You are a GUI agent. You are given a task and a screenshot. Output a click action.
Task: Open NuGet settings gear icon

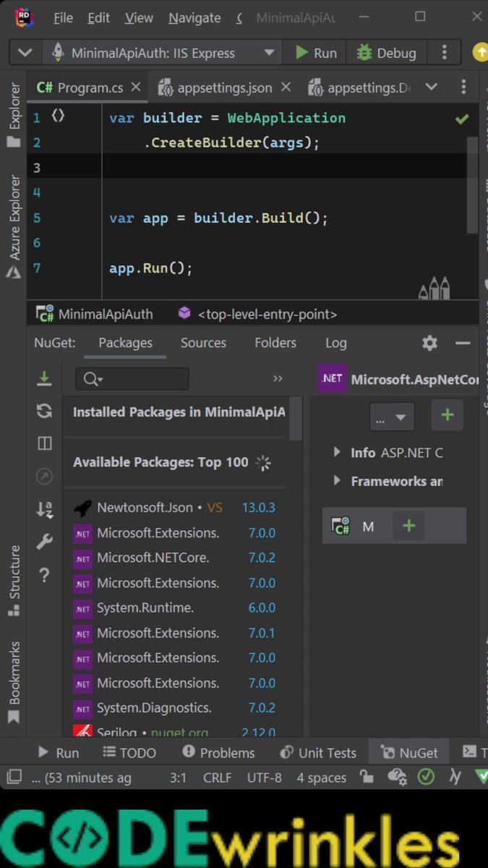pos(429,343)
